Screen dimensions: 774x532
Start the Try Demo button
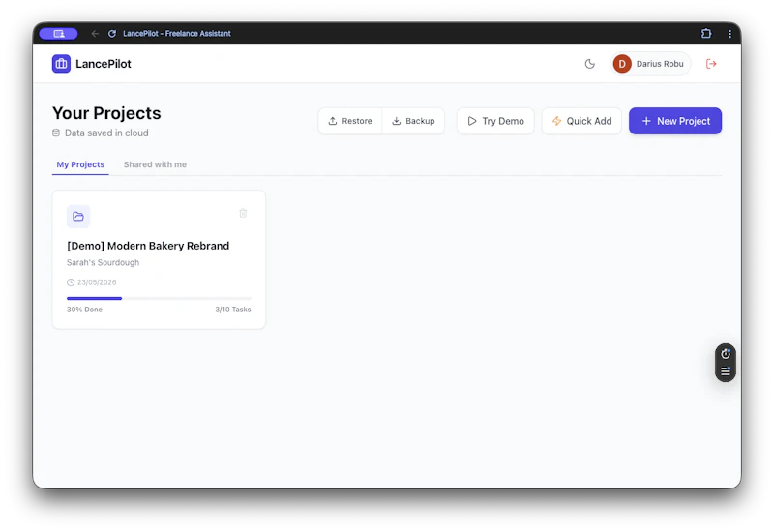pos(495,121)
